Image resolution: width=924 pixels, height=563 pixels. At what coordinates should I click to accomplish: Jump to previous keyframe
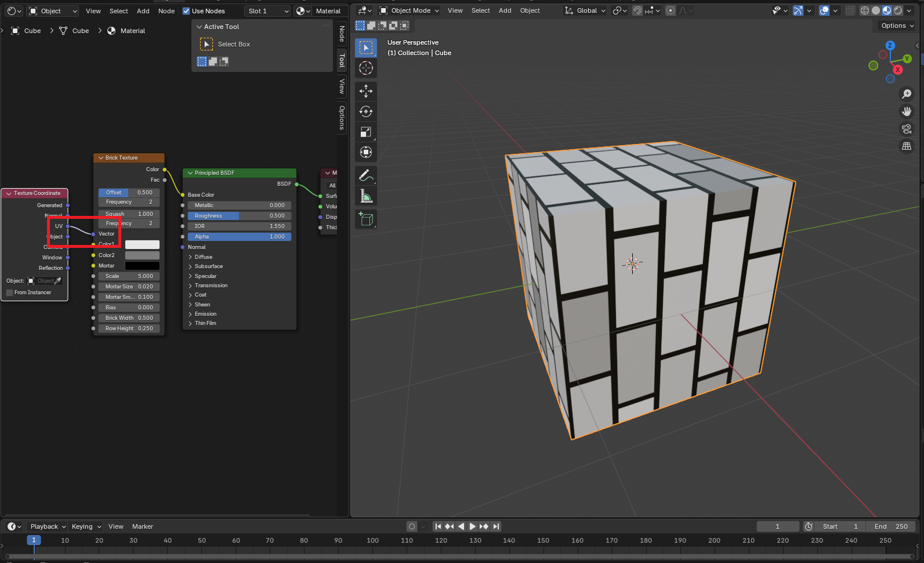pos(450,526)
